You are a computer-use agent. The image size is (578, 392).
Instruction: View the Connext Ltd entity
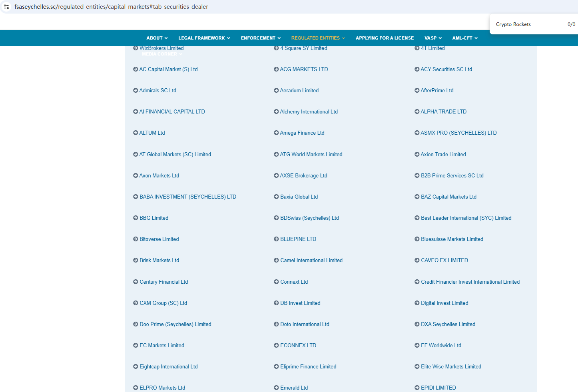pyautogui.click(x=294, y=282)
